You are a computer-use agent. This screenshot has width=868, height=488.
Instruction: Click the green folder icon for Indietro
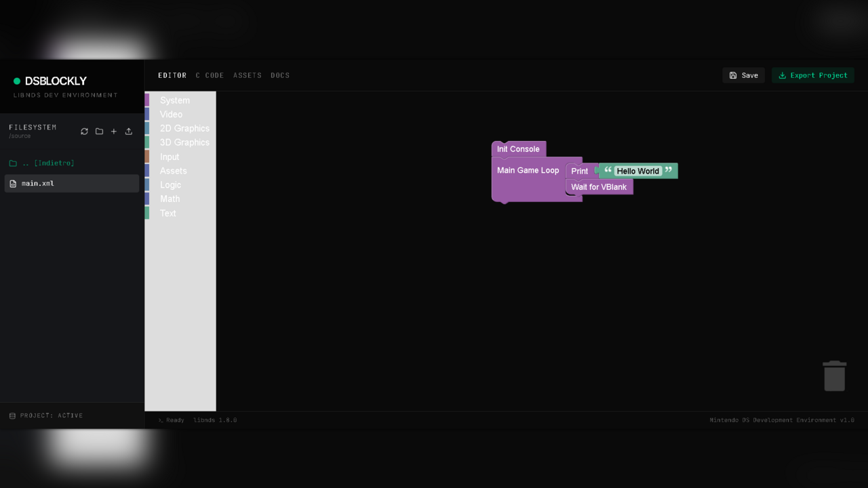(x=13, y=163)
